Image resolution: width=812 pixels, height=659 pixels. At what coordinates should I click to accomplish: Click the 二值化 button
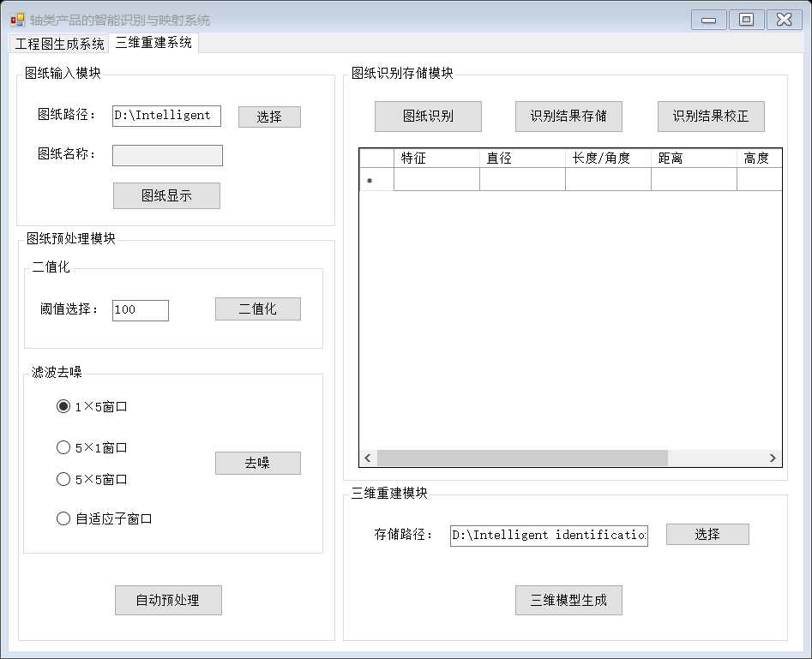coord(257,309)
